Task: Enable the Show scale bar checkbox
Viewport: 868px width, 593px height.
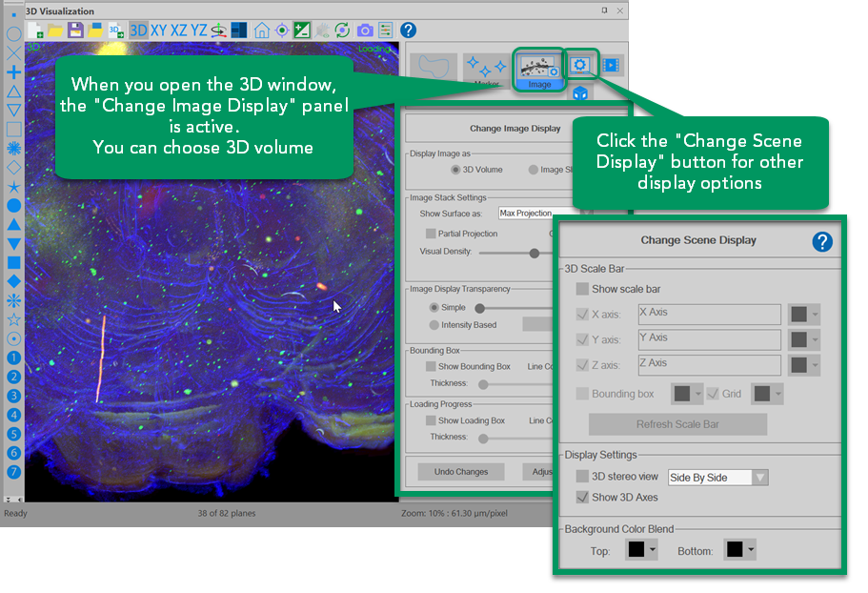Action: point(582,289)
